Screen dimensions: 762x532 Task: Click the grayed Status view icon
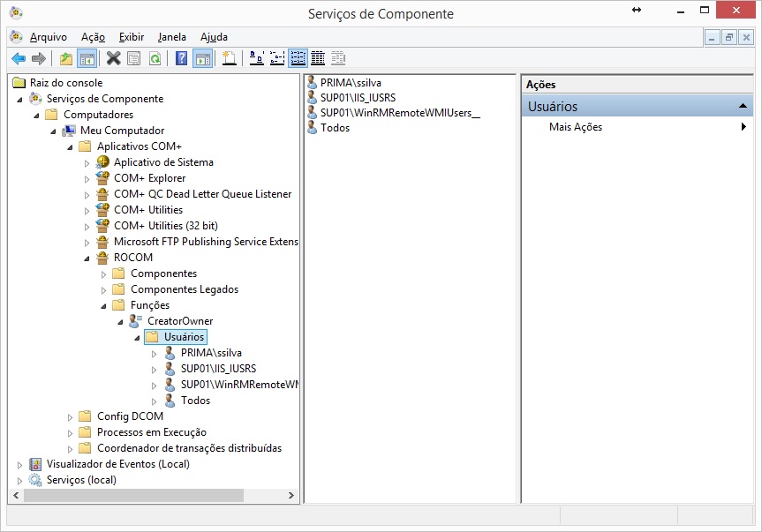pos(338,58)
